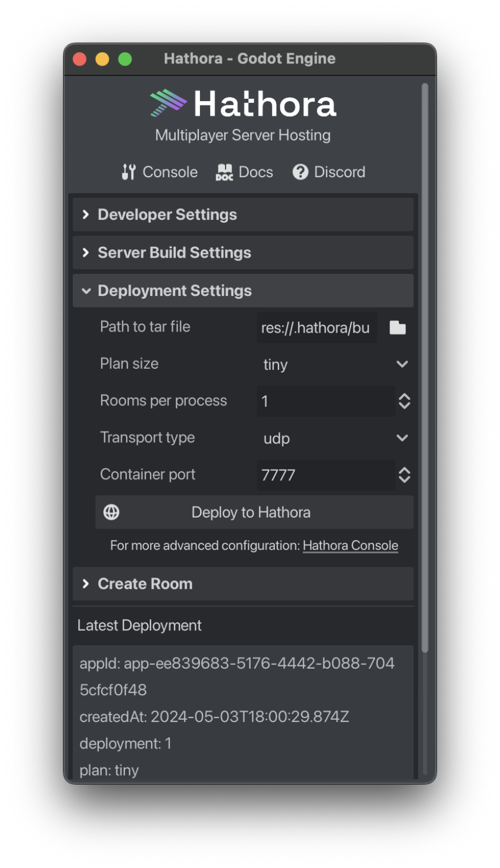Screen dimensions: 500x868
Task: Adjust Container port stepper arrows
Action: click(x=404, y=475)
